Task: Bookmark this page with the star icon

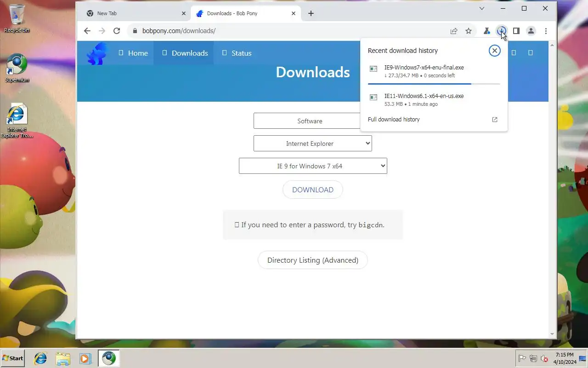Action: click(x=469, y=31)
